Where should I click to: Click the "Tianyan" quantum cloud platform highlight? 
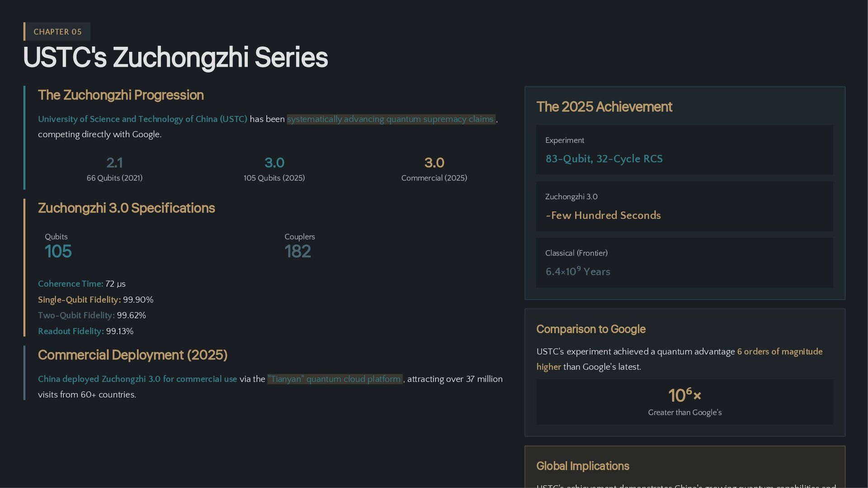coord(335,379)
